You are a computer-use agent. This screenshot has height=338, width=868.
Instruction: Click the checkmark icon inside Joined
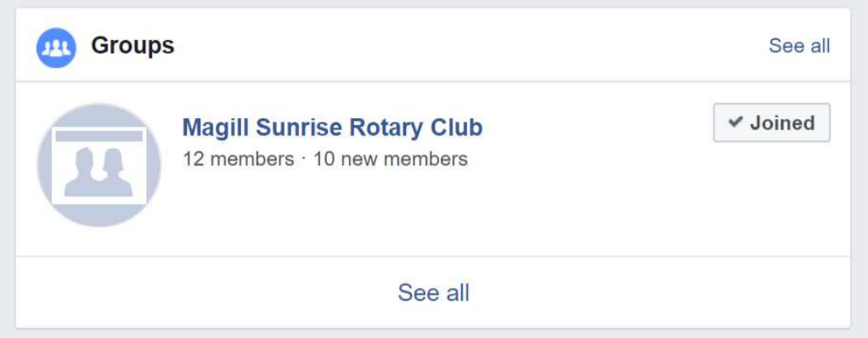pyautogui.click(x=736, y=122)
